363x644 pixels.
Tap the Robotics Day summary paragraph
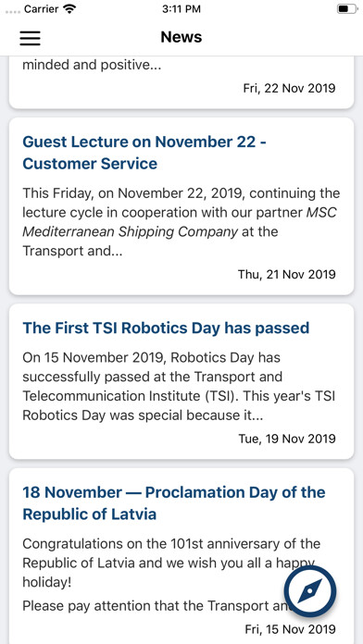click(x=179, y=386)
